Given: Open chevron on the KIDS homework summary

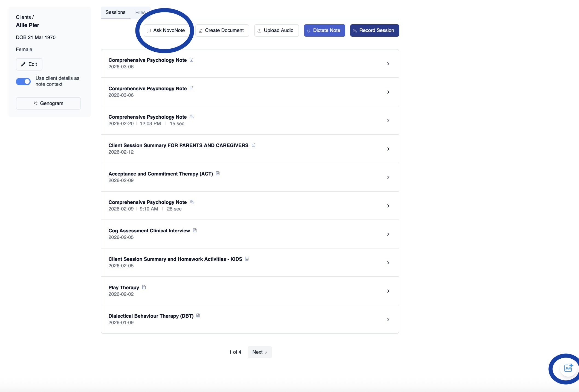Looking at the screenshot, I should [388, 263].
